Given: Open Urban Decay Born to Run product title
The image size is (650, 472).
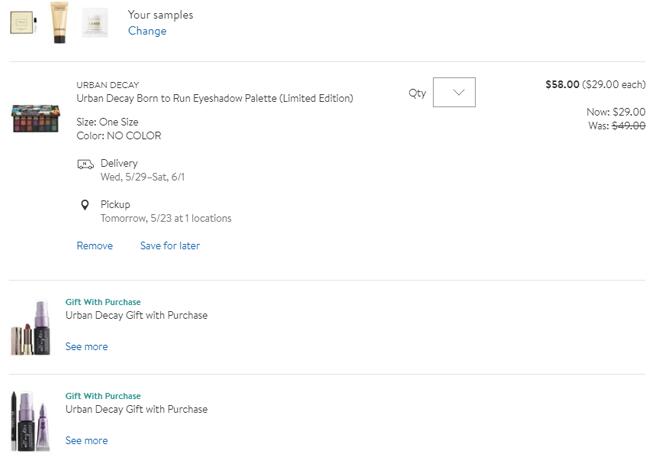Looking at the screenshot, I should (x=214, y=99).
